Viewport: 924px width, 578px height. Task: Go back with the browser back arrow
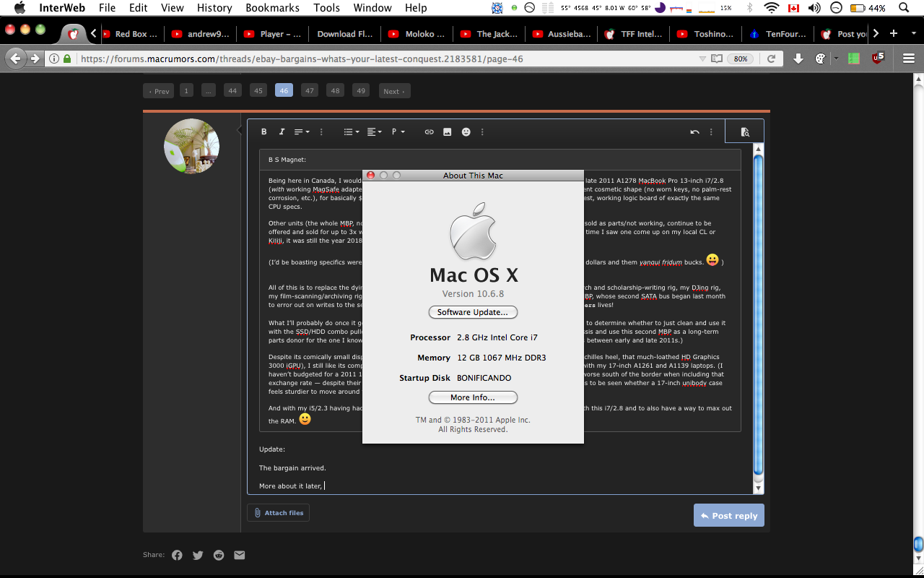point(17,59)
